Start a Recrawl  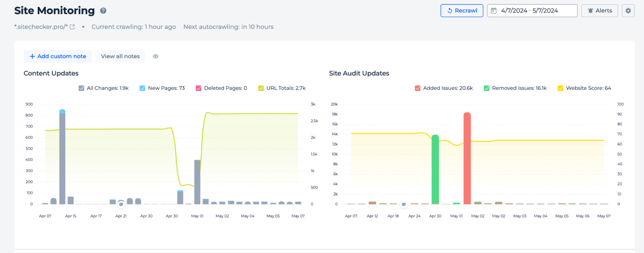(x=462, y=11)
